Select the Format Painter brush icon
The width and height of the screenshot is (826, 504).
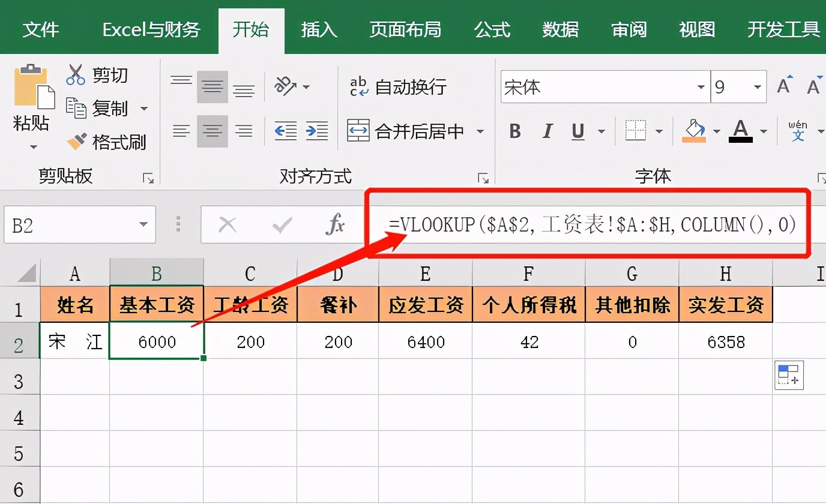[x=77, y=142]
